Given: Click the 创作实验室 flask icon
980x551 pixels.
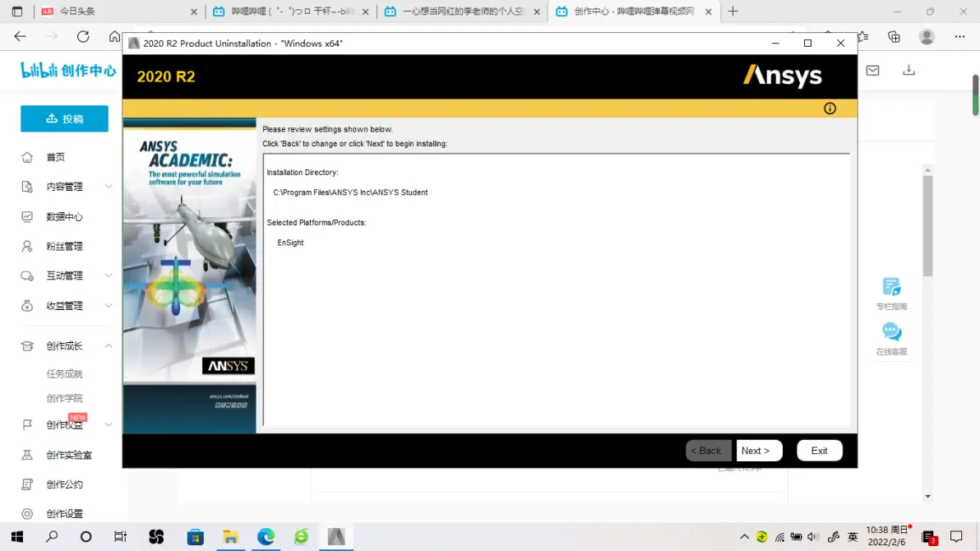Looking at the screenshot, I should coord(27,455).
